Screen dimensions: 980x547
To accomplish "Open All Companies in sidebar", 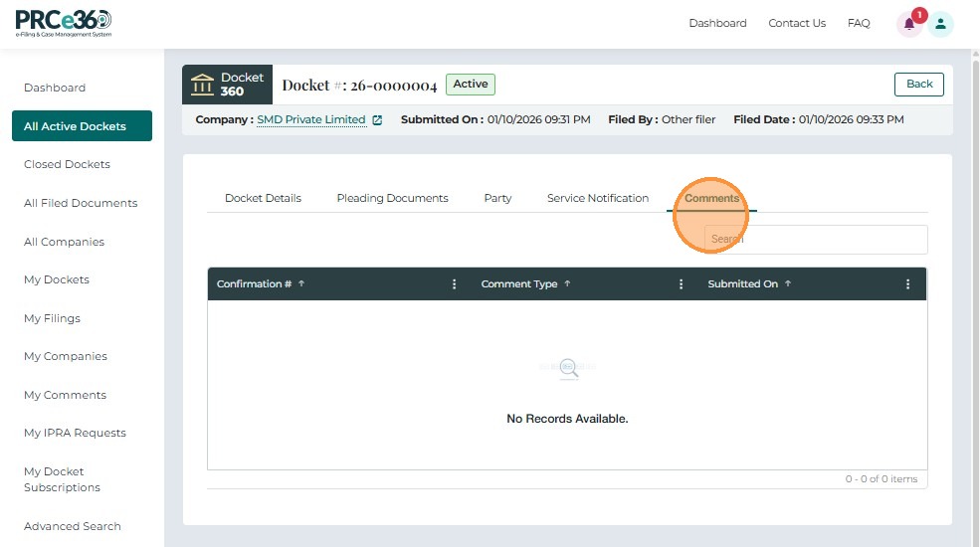I will [64, 242].
